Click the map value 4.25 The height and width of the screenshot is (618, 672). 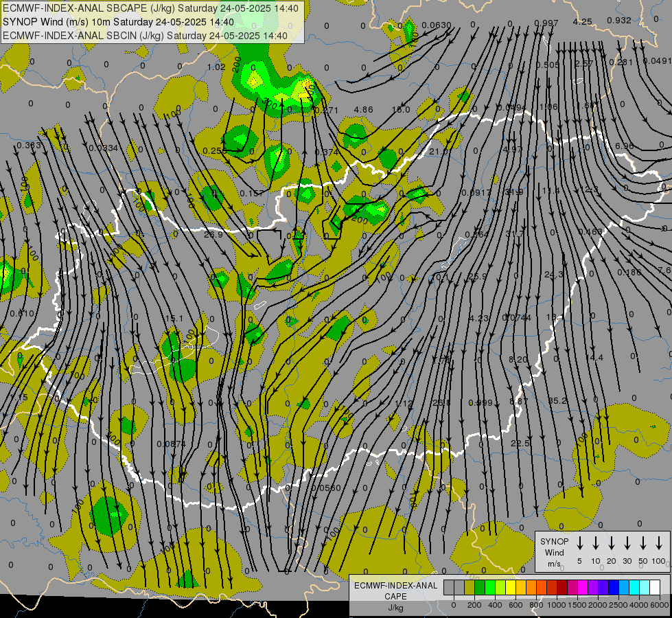point(583,21)
